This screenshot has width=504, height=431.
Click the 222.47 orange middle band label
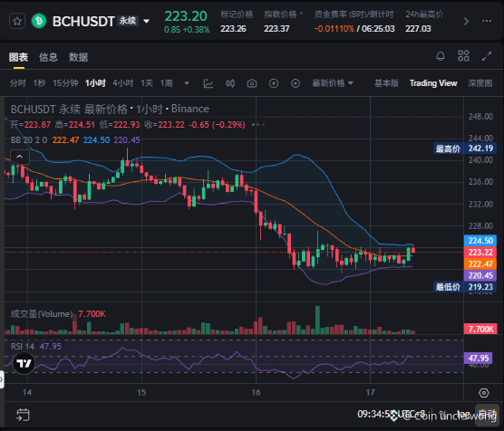pyautogui.click(x=480, y=264)
